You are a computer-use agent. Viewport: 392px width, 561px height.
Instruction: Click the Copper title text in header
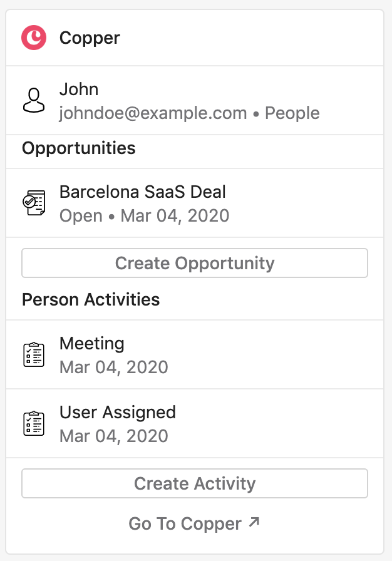(90, 38)
